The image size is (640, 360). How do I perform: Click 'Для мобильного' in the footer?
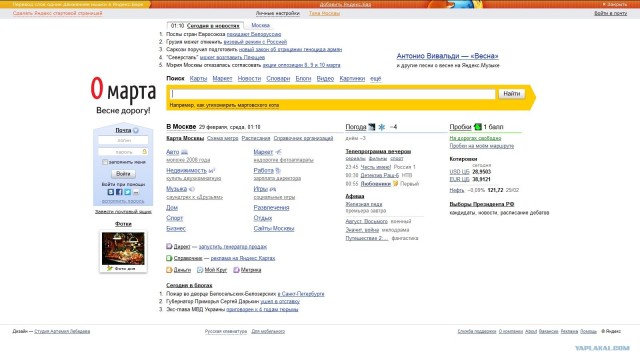tap(268, 331)
